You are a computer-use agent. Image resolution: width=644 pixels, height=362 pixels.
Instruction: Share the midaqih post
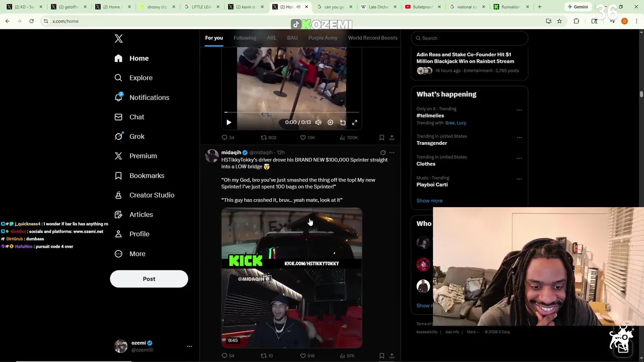391,355
